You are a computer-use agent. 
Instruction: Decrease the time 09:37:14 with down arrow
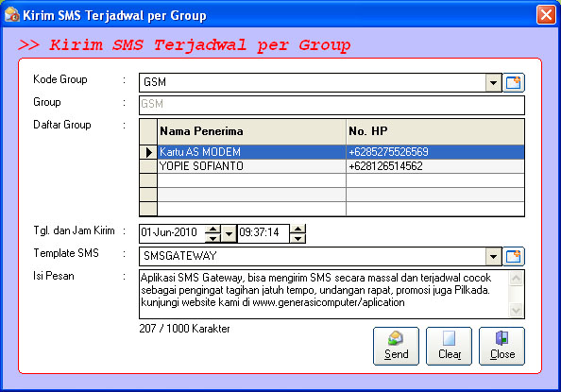pyautogui.click(x=298, y=238)
